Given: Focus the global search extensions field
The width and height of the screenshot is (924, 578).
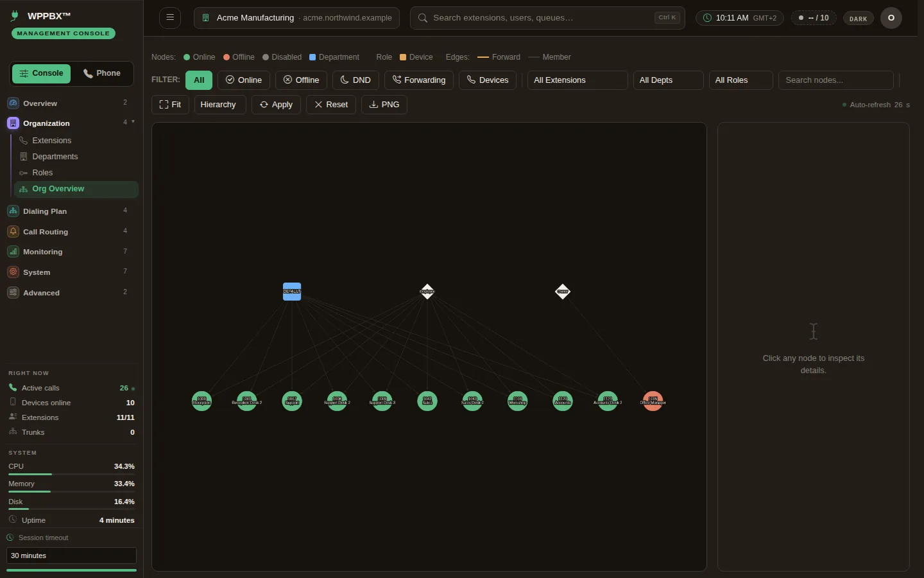Looking at the screenshot, I should coord(547,18).
